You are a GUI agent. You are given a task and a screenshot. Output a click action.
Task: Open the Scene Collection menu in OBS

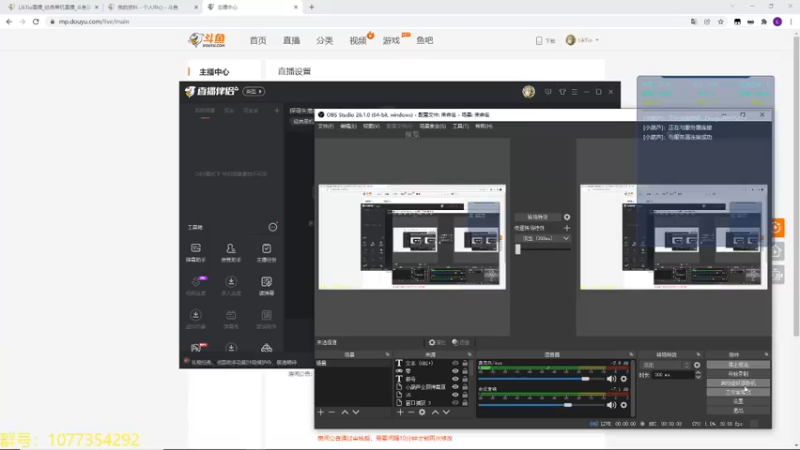coord(432,126)
